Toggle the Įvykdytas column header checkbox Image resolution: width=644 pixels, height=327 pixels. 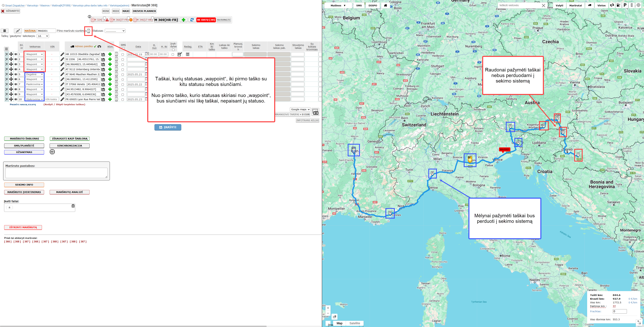(173, 50)
